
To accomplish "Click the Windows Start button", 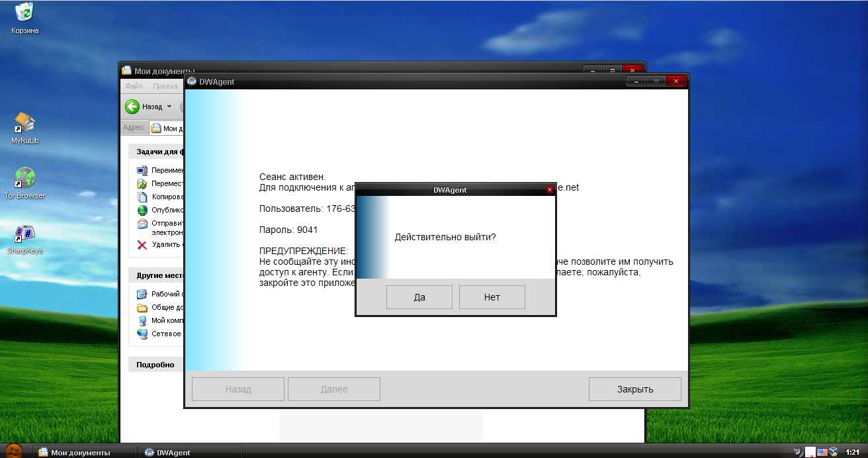I will coord(13,451).
